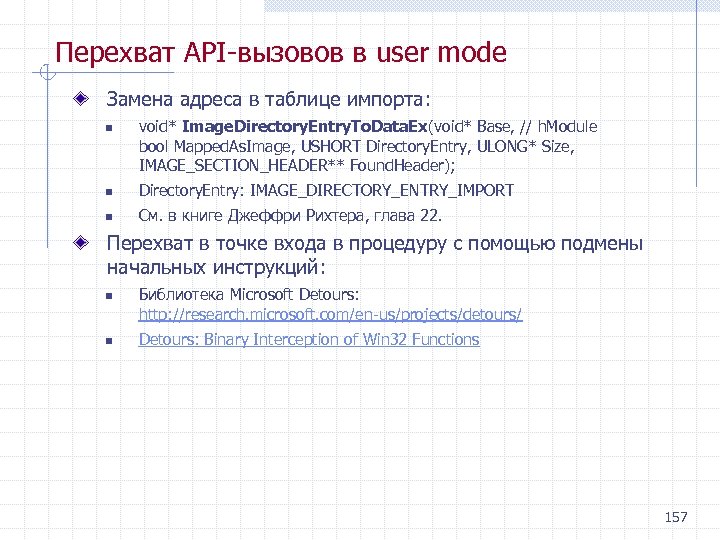The height and width of the screenshot is (540, 720).
Task: Click the text 'bool MappedAsImage, USHORT DirectoryEntry'
Action: pos(303,146)
